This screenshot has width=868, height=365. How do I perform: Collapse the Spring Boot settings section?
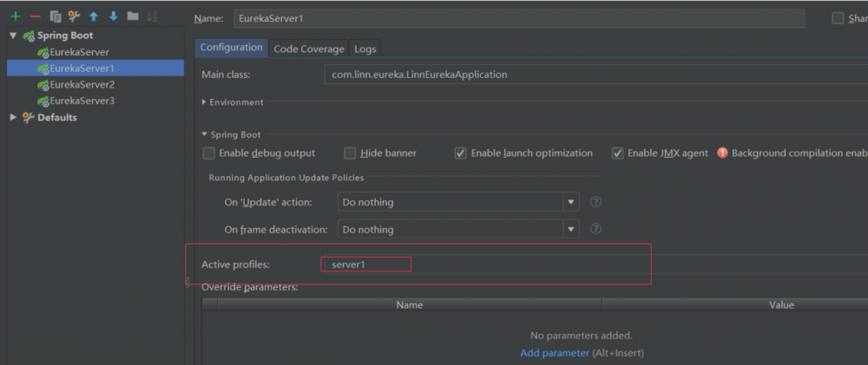tap(204, 134)
